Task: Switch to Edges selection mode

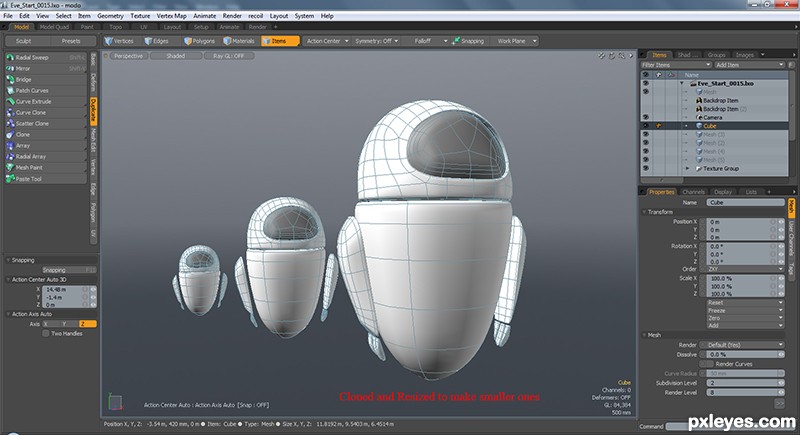Action: tap(157, 41)
